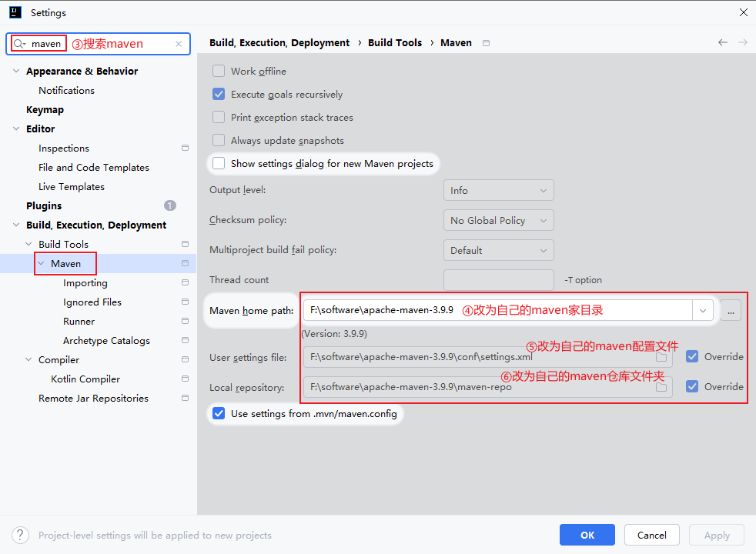Open the Plugins settings page
The image size is (756, 554).
pos(44,206)
